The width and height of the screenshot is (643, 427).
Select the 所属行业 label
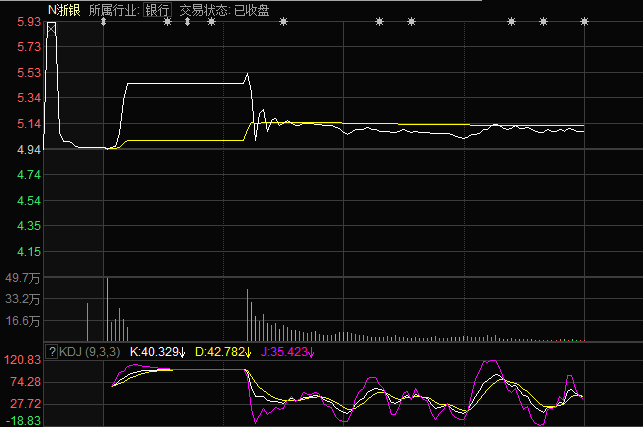point(112,10)
